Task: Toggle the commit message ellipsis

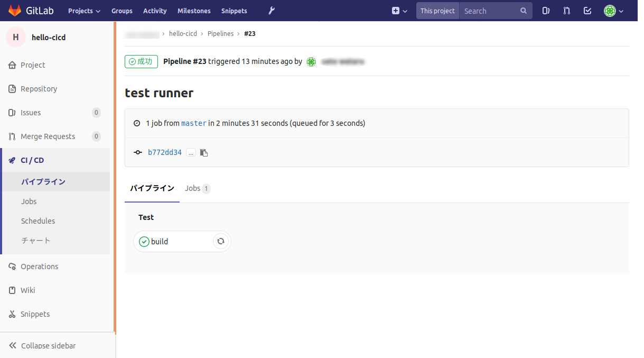Action: pos(190,152)
